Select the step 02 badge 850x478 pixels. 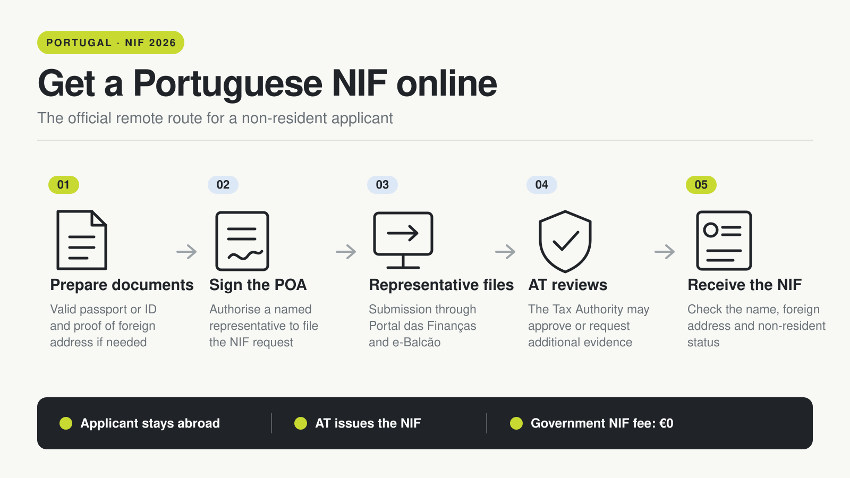[223, 185]
